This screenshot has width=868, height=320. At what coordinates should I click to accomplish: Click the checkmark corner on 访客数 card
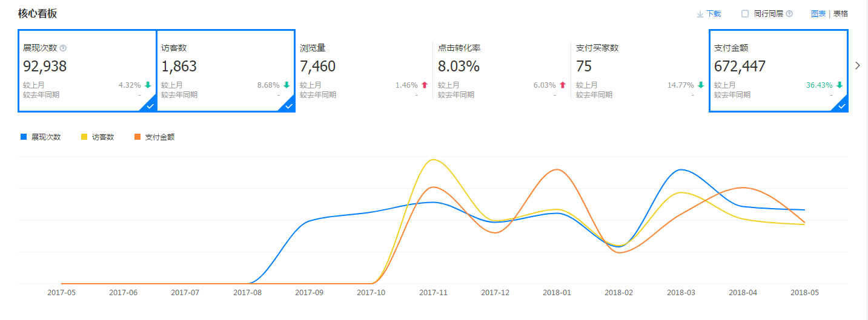pos(288,106)
